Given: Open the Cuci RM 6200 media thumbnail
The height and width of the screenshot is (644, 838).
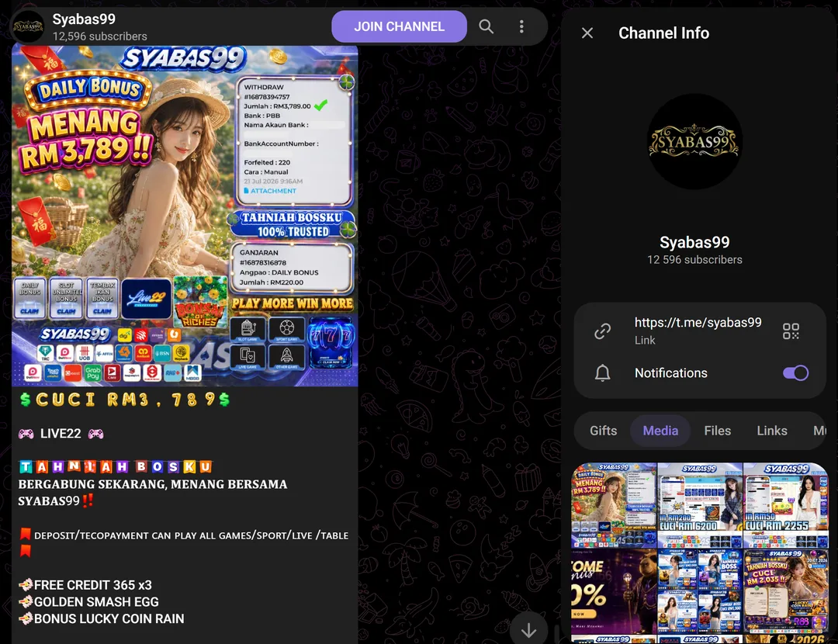Looking at the screenshot, I should pyautogui.click(x=700, y=505).
